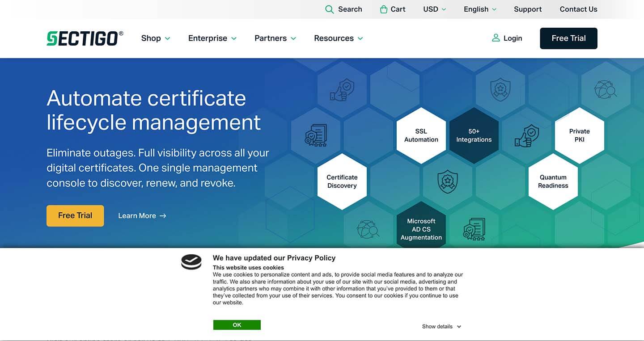Open the Support page

coord(528,9)
